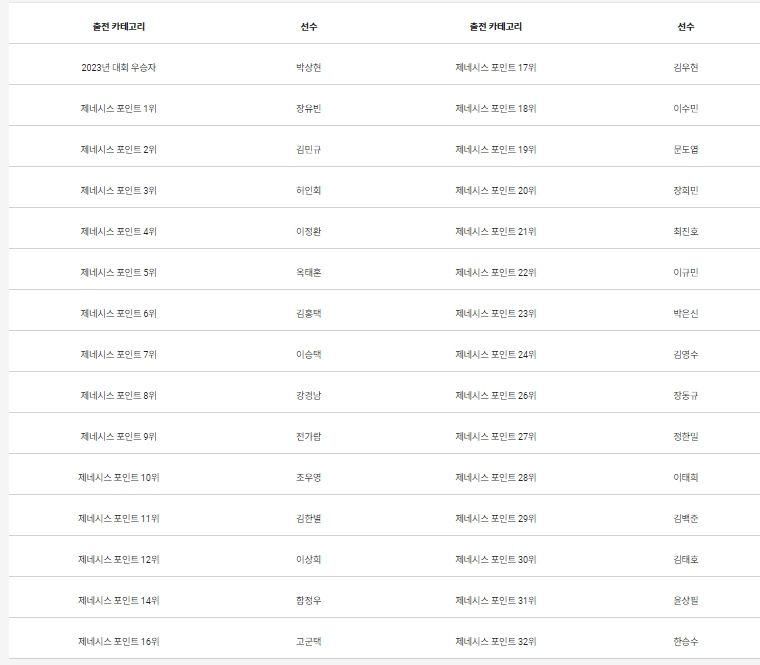Select player name 옥태훈
The height and width of the screenshot is (665, 760).
click(309, 272)
